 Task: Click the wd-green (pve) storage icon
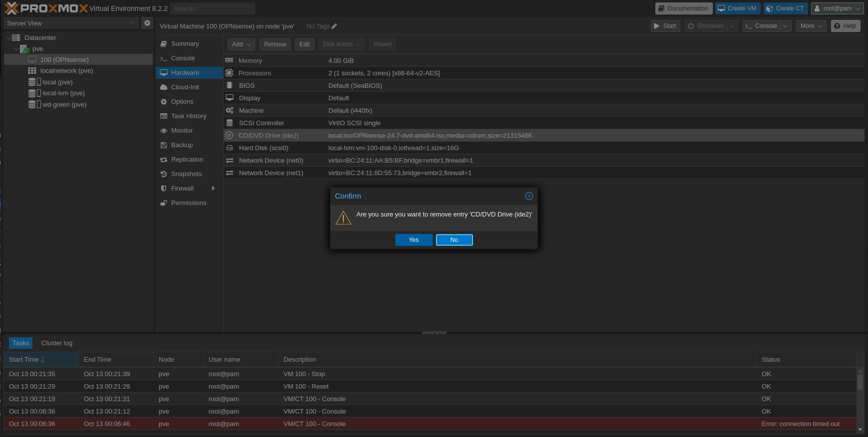point(34,104)
